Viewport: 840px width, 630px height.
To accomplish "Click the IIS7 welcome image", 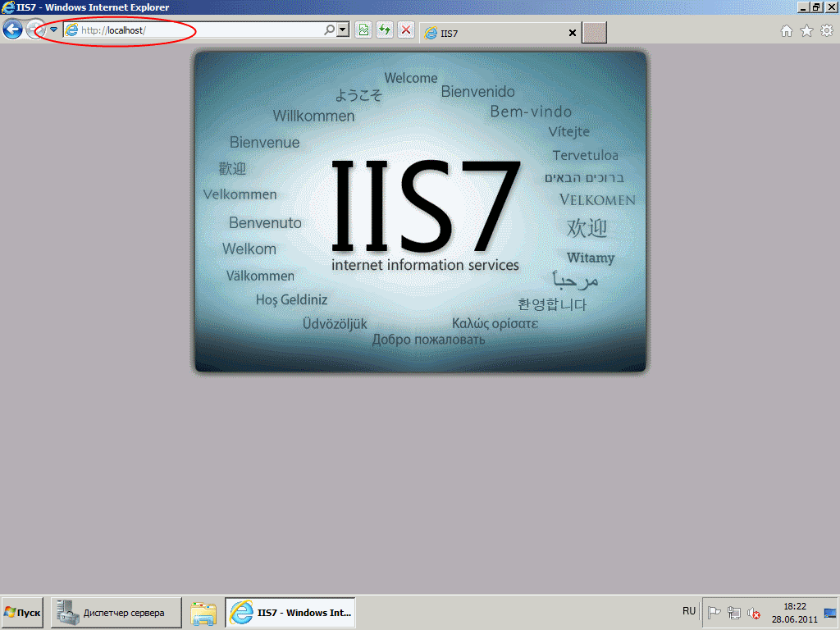I will pos(421,212).
